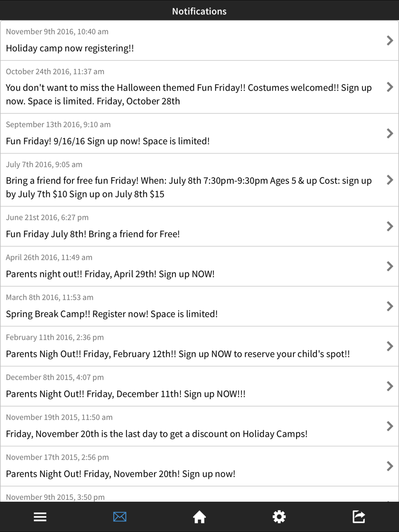The height and width of the screenshot is (532, 399).
Task: Expand chevron beside Halloween themed Fun Friday
Action: click(x=390, y=87)
